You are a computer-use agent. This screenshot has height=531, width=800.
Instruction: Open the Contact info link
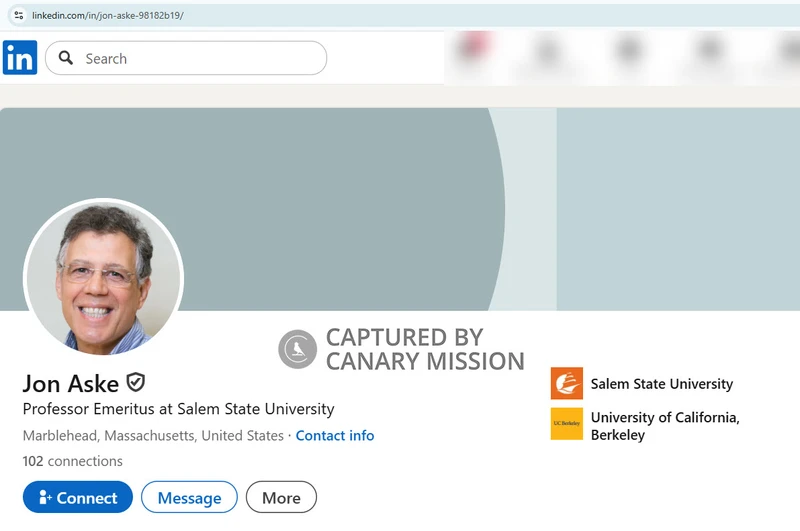335,436
